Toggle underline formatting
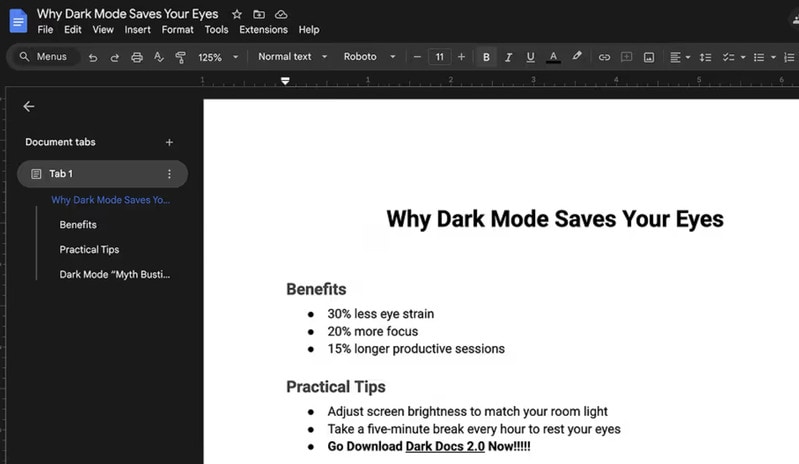Viewport: 799px width, 464px height. [530, 57]
